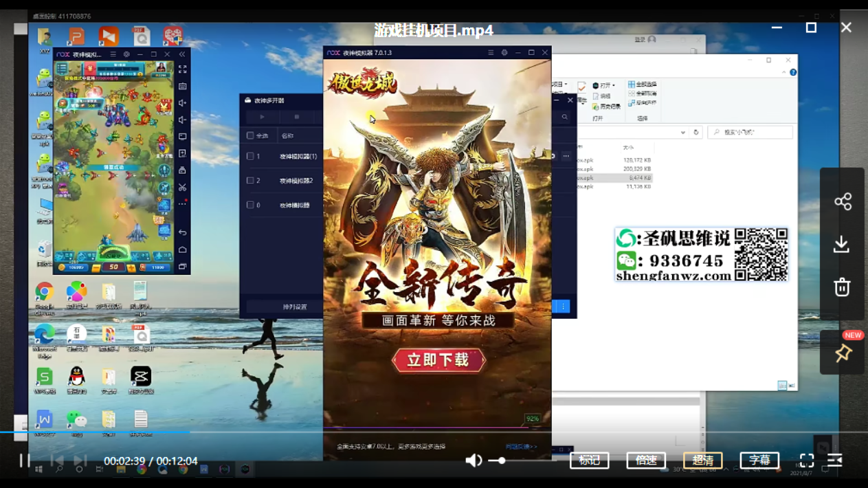Check the box for emulator row 0

250,205
